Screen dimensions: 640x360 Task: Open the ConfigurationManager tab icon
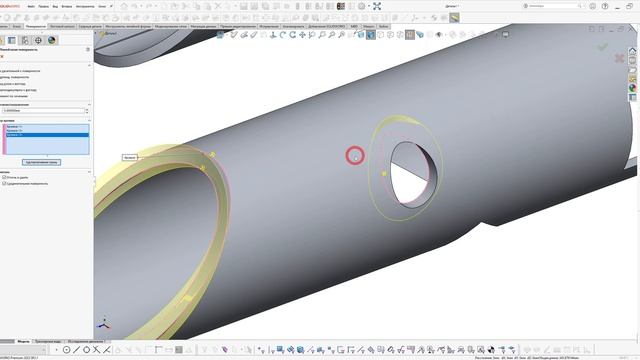pyautogui.click(x=25, y=40)
